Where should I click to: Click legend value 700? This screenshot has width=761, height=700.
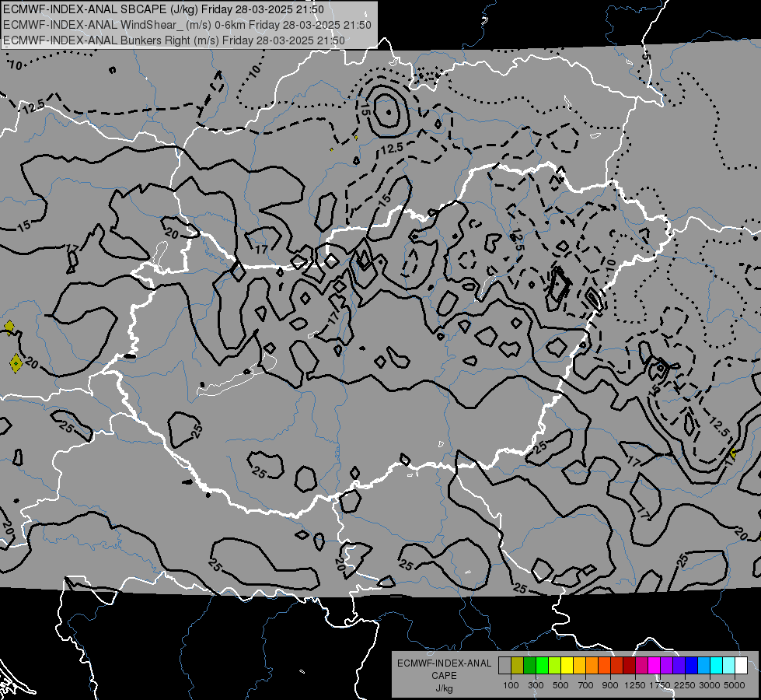click(586, 685)
